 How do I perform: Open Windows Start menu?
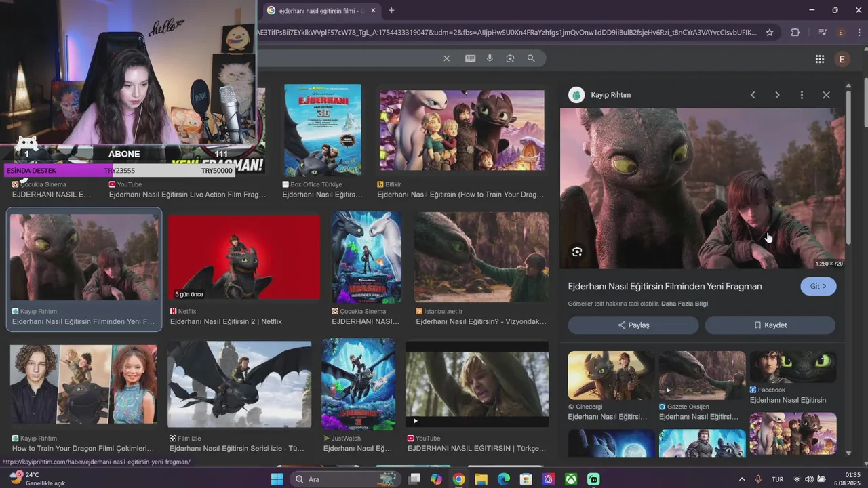[x=277, y=479]
